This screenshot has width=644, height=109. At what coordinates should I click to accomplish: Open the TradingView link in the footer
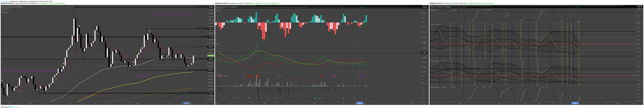[x=16, y=107]
